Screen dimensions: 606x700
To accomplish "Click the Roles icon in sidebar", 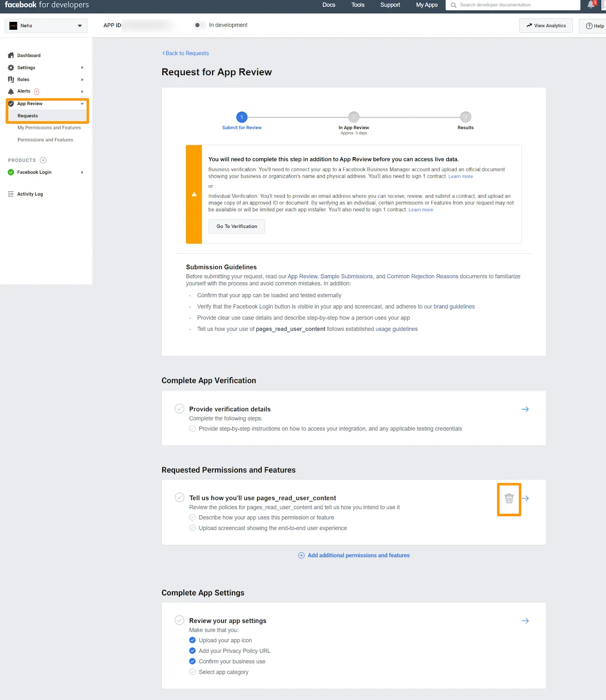I will (x=11, y=80).
